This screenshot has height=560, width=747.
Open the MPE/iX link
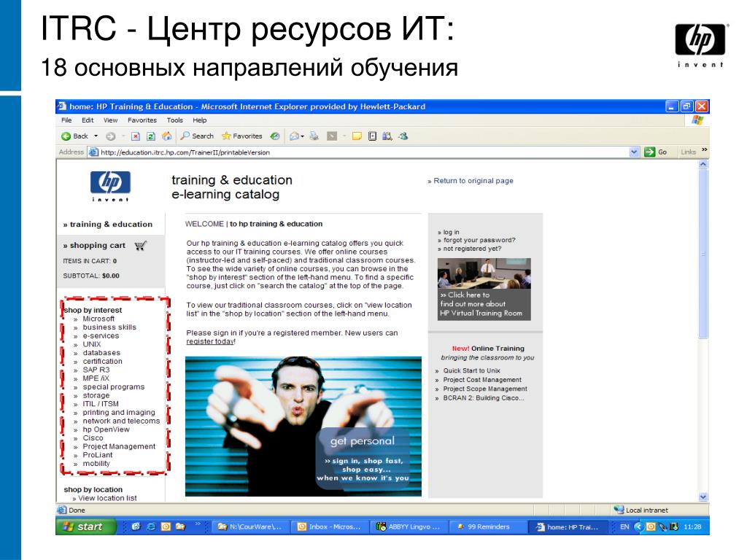(x=96, y=378)
